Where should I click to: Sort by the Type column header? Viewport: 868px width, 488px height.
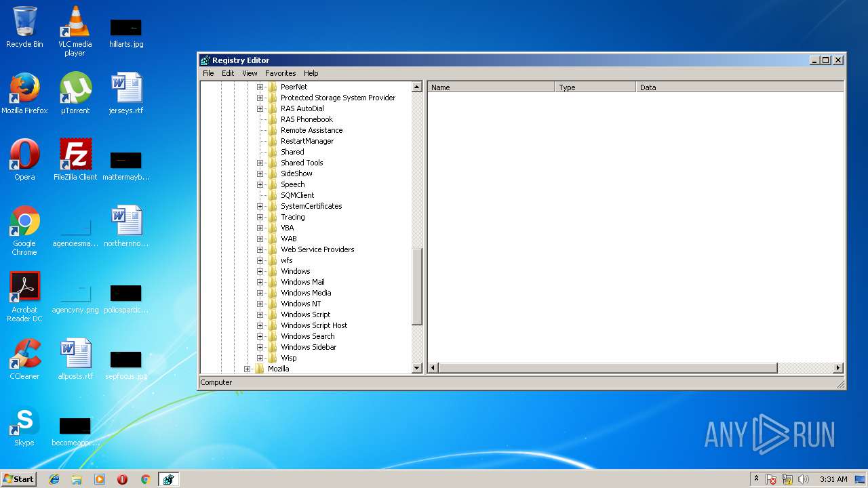tap(595, 87)
